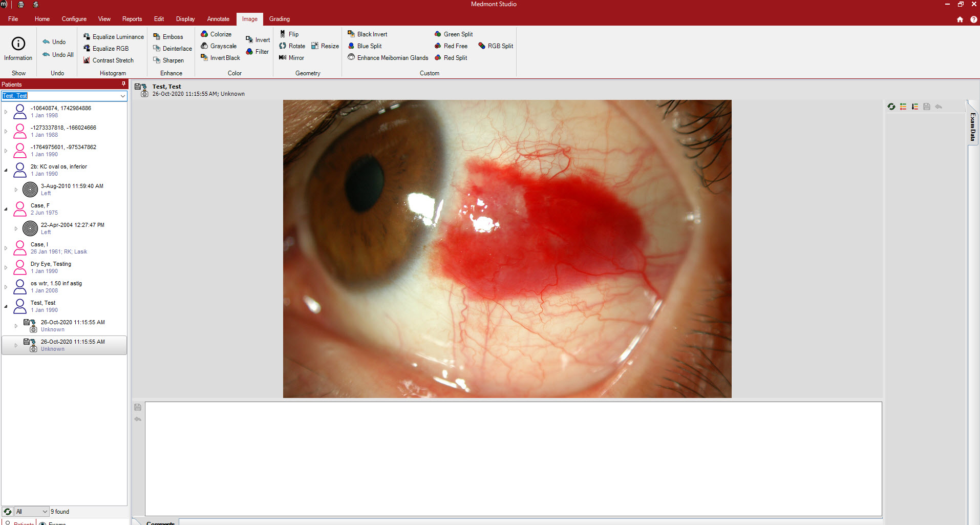980x525 pixels.
Task: Rotate the eye image
Action: [x=292, y=46]
